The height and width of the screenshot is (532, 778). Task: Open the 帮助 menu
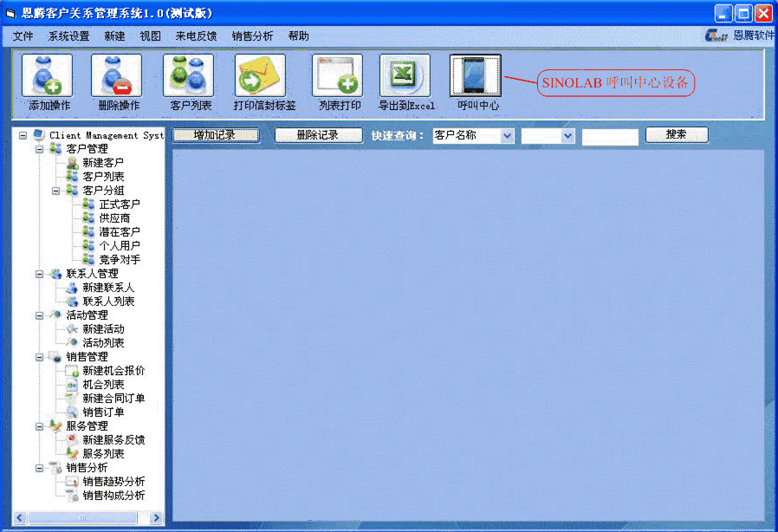[x=299, y=36]
